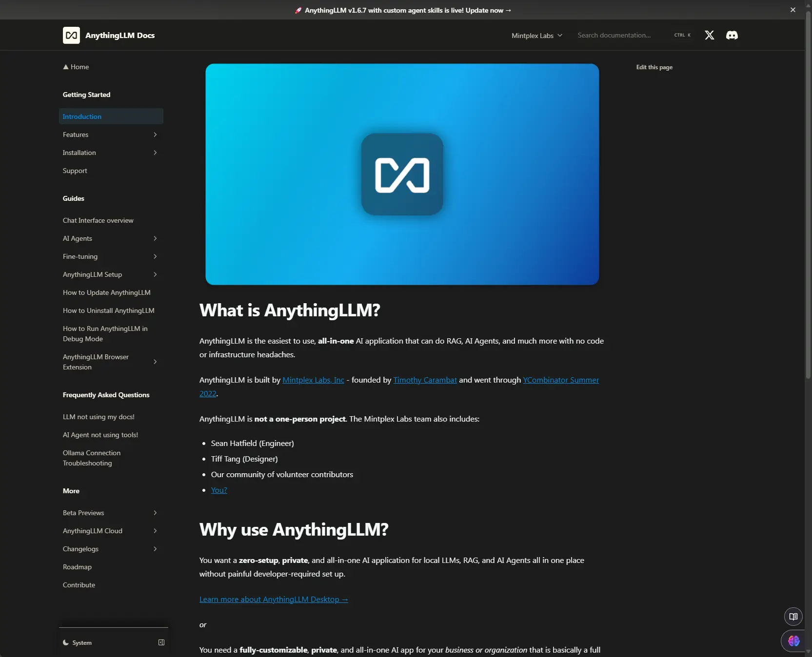812x657 pixels.
Task: Focus the Search documentation field
Action: (634, 35)
